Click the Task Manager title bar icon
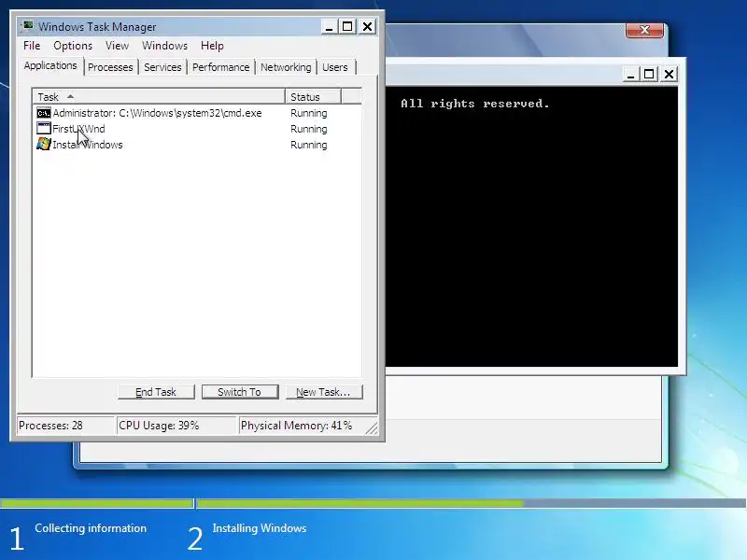The height and width of the screenshot is (560, 747). point(28,26)
